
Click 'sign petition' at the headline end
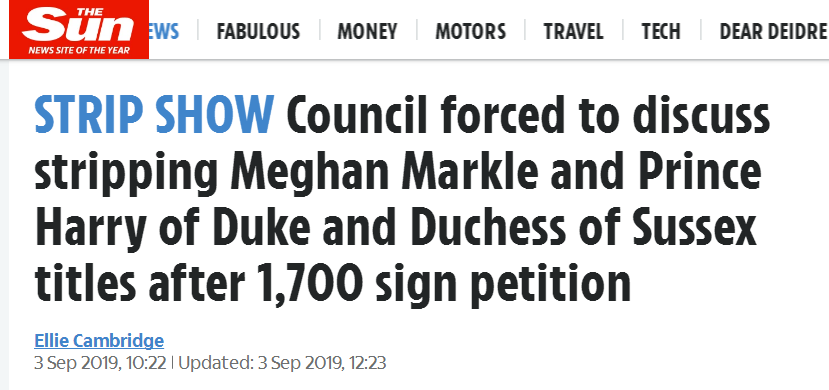pyautogui.click(x=503, y=285)
